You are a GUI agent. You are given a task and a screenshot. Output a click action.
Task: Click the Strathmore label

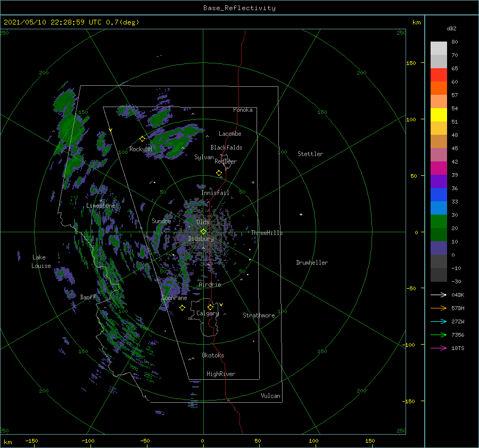(259, 315)
